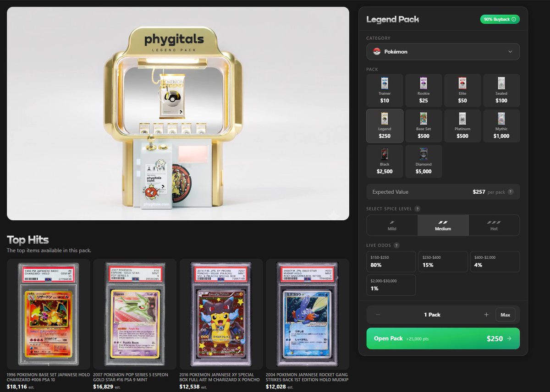
Task: Open the Pikachu Charizard X Poncho card
Action: click(221, 314)
